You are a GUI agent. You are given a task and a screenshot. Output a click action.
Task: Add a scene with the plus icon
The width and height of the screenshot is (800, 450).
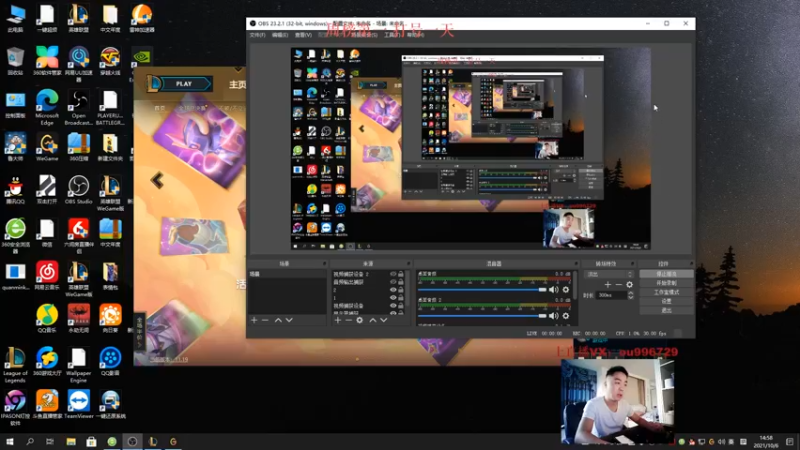tap(254, 320)
